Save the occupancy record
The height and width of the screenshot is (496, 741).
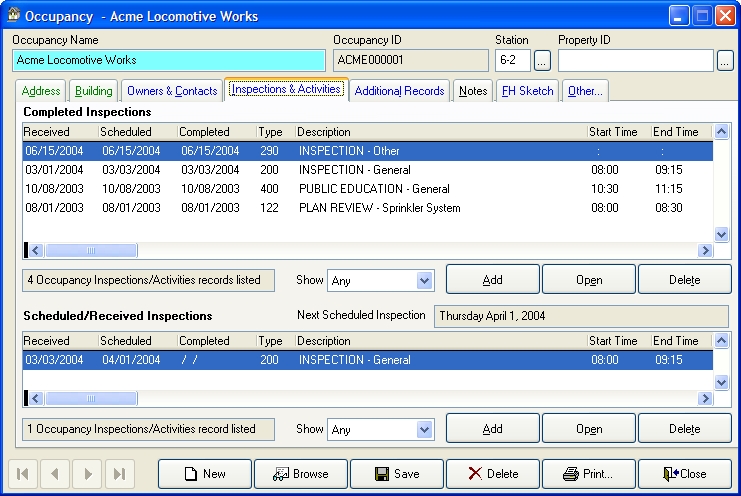pos(397,474)
